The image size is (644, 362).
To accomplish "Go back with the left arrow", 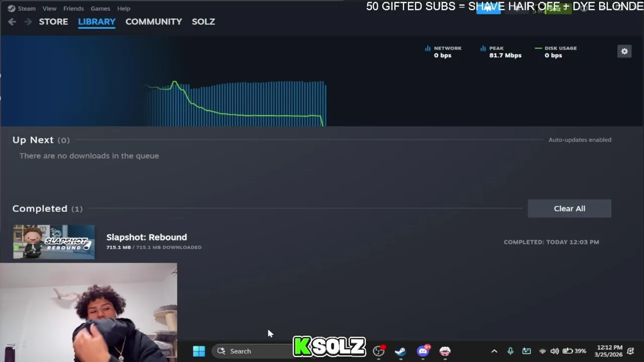I will (x=12, y=22).
